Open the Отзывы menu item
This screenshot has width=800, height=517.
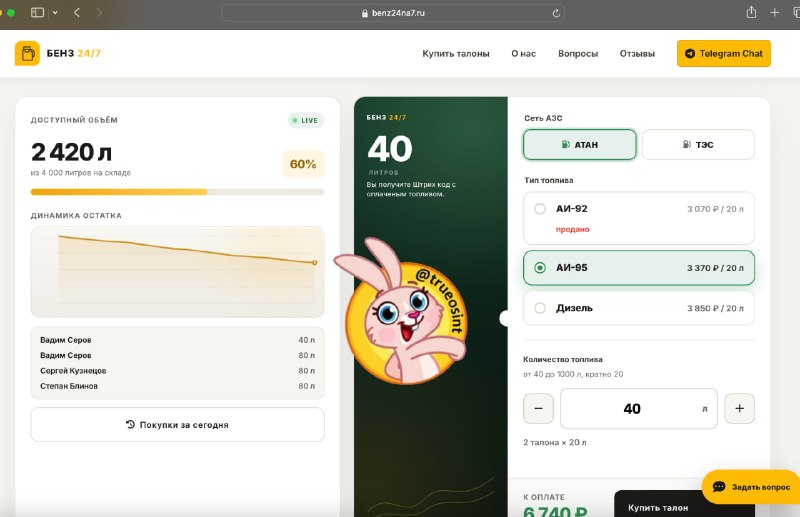(x=637, y=54)
